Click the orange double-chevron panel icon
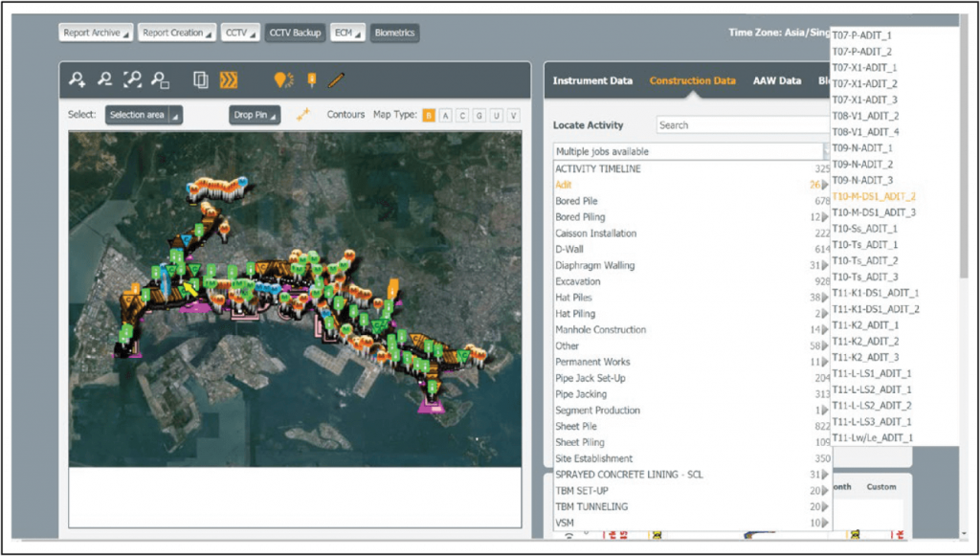 [228, 81]
